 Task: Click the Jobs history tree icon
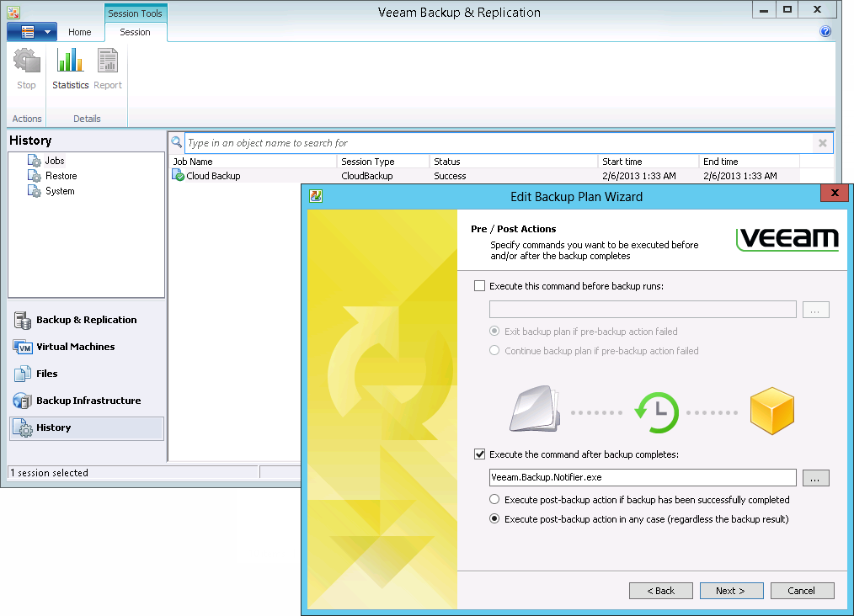click(x=35, y=161)
